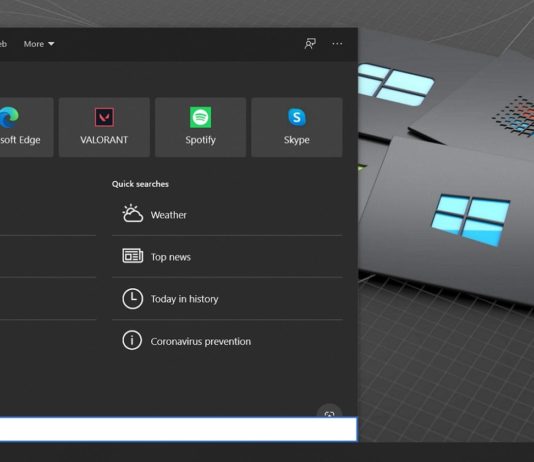
Task: Focus the white search input box
Action: tap(178, 429)
